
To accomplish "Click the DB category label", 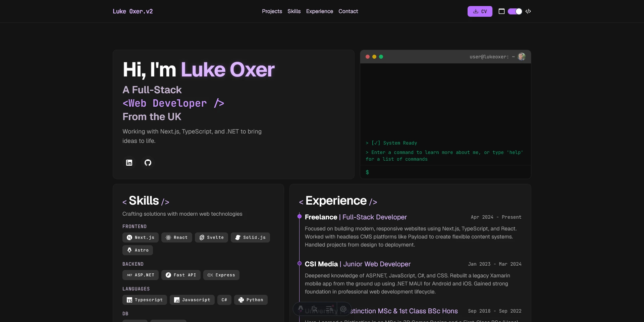I will [125, 314].
